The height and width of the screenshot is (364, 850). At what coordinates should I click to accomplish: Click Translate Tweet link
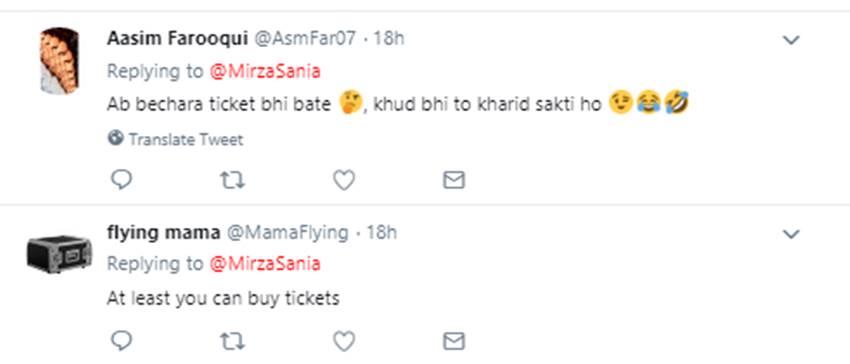tap(186, 140)
